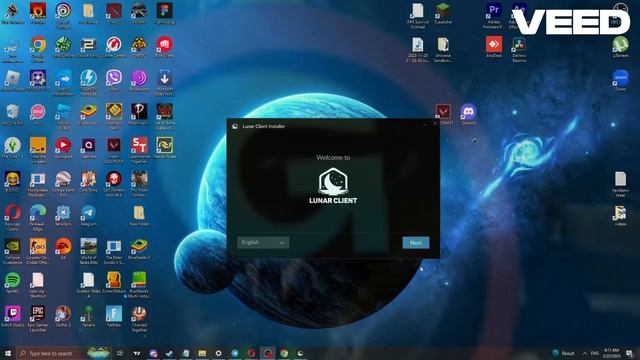The height and width of the screenshot is (360, 640).
Task: Open Task View on taskbar
Action: click(120, 353)
